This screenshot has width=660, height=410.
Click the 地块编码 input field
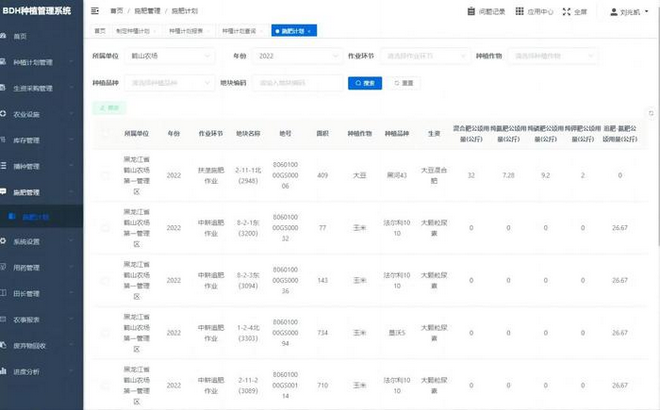[x=300, y=83]
